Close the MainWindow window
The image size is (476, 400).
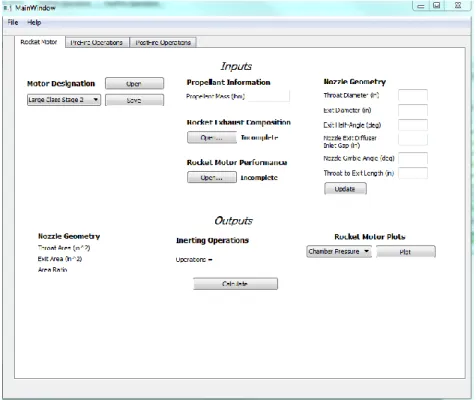coord(458,6)
